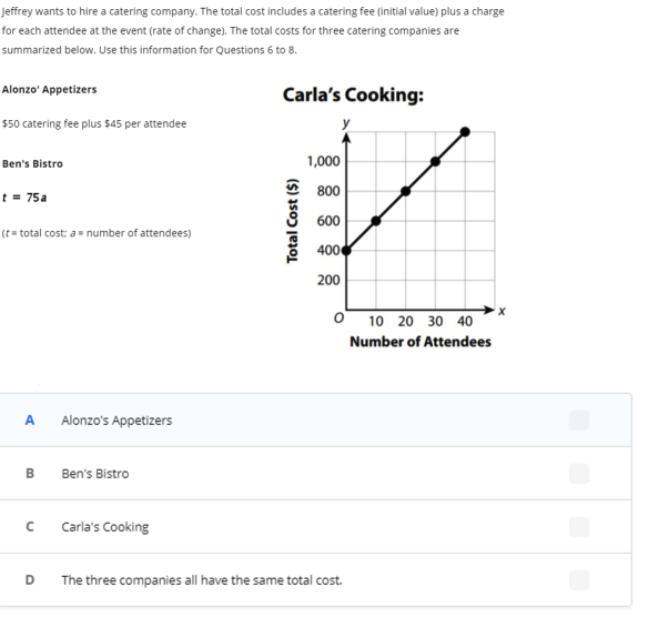Click the graph data point at 20 attendees

[x=405, y=191]
